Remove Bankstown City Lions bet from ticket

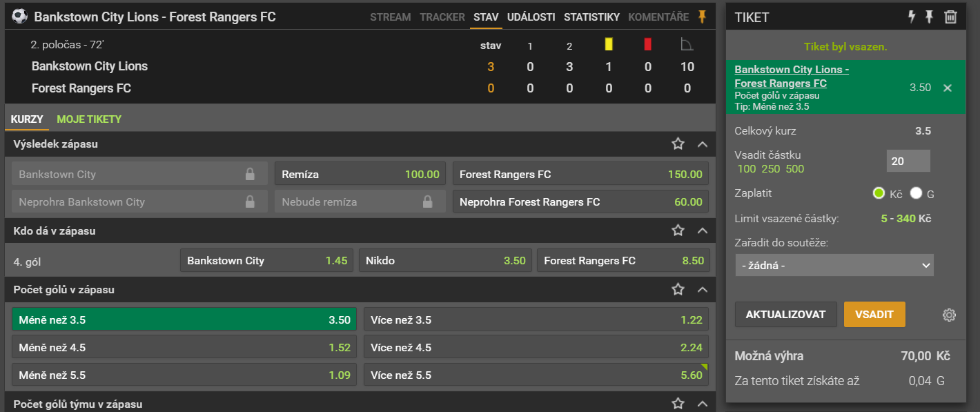(948, 88)
